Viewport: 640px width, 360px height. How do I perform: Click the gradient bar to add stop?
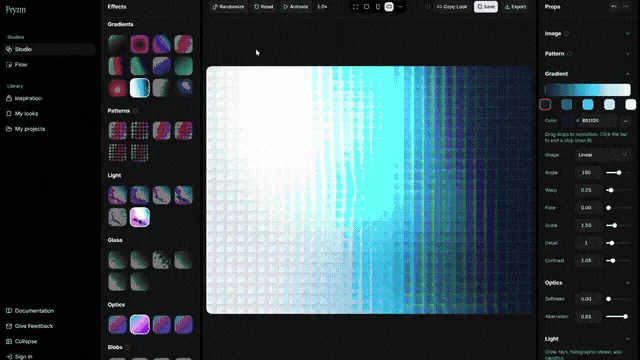[588, 90]
